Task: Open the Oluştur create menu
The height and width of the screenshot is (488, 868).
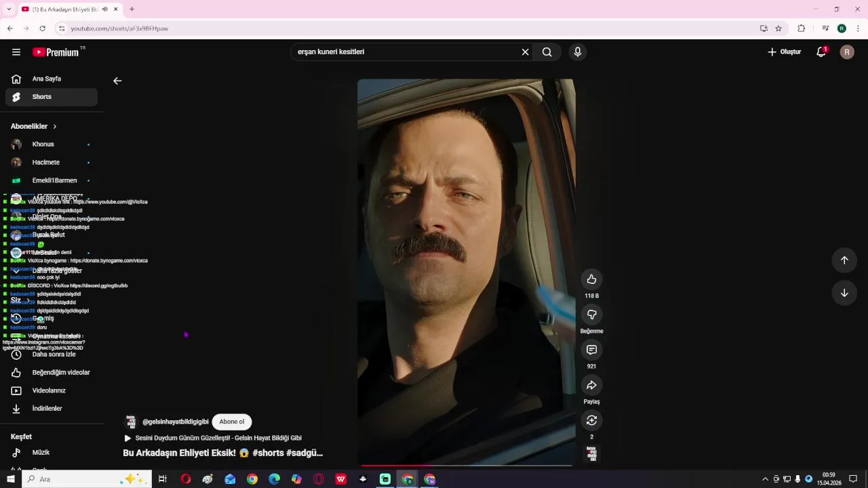Action: click(784, 52)
